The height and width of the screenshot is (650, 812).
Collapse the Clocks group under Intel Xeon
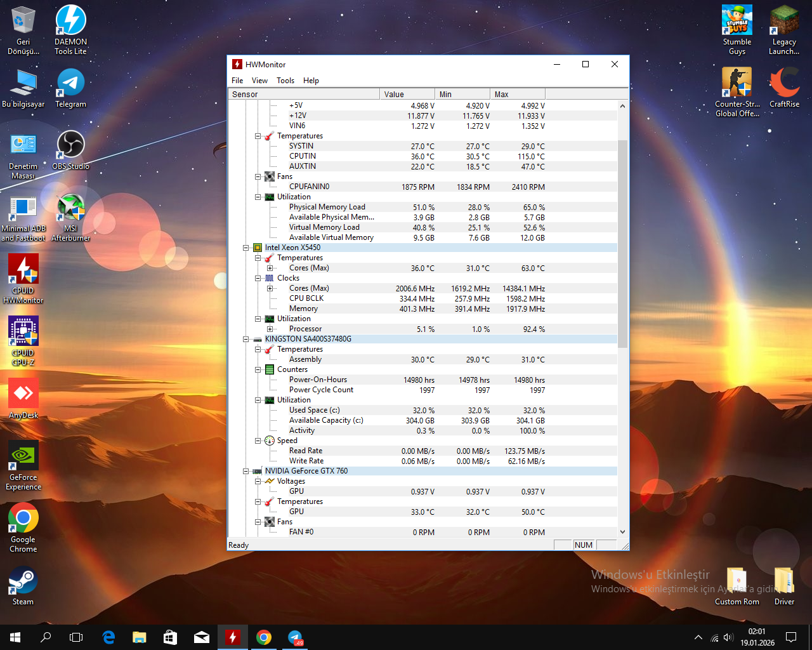pyautogui.click(x=258, y=278)
